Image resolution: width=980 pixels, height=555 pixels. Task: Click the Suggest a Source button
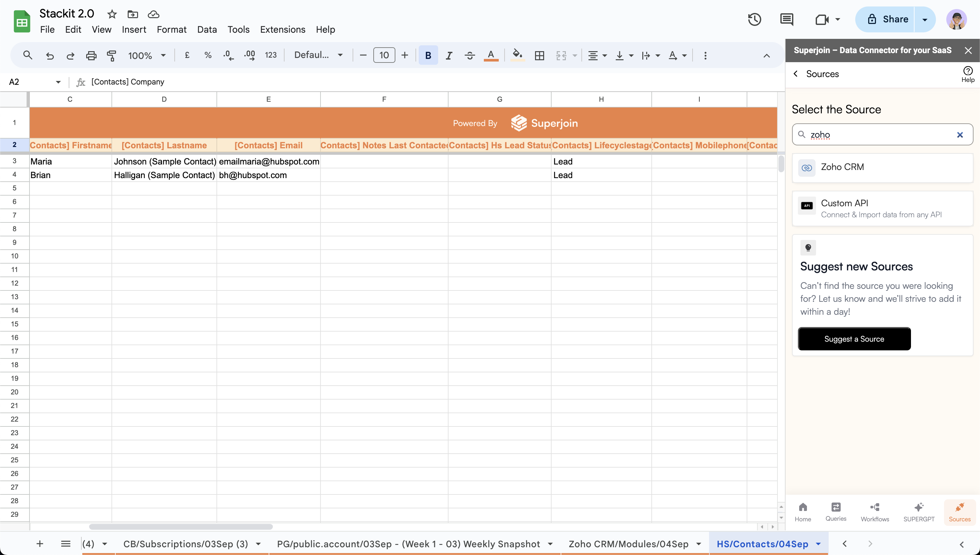point(854,339)
